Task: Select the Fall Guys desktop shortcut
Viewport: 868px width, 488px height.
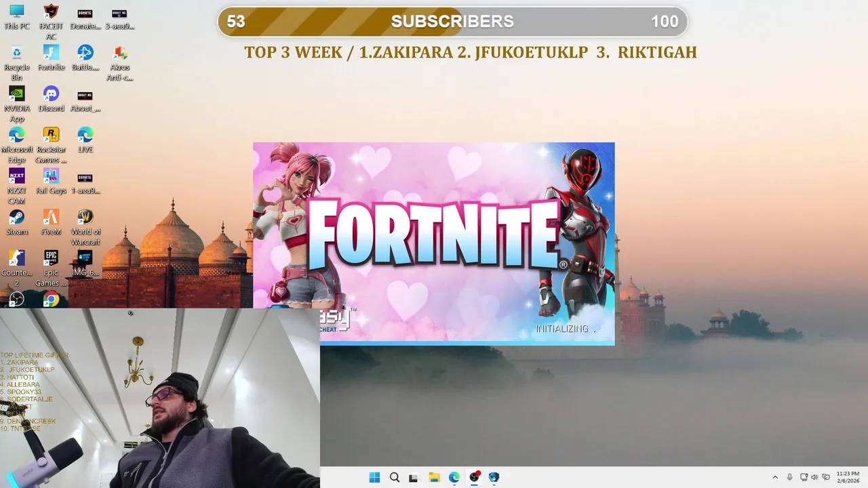Action: (51, 182)
